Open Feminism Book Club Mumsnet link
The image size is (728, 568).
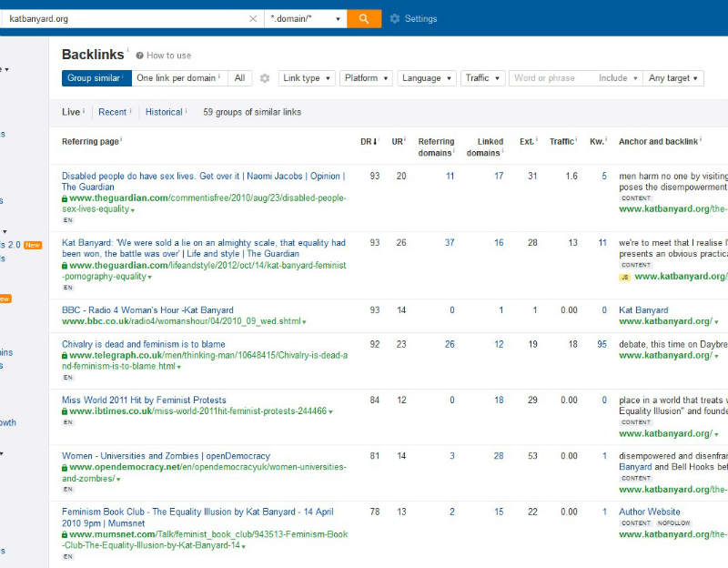click(x=197, y=517)
